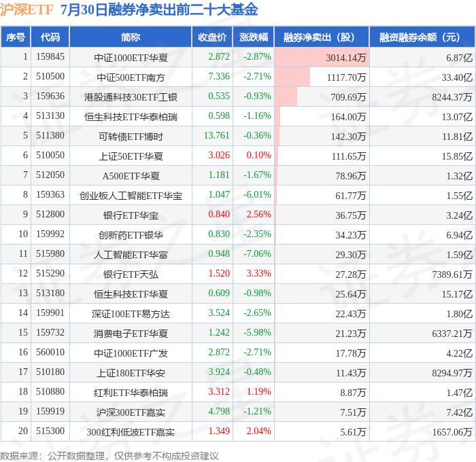The image size is (476, 462).
Task: Select the 涨跌幅 column header
Action: 254,37
